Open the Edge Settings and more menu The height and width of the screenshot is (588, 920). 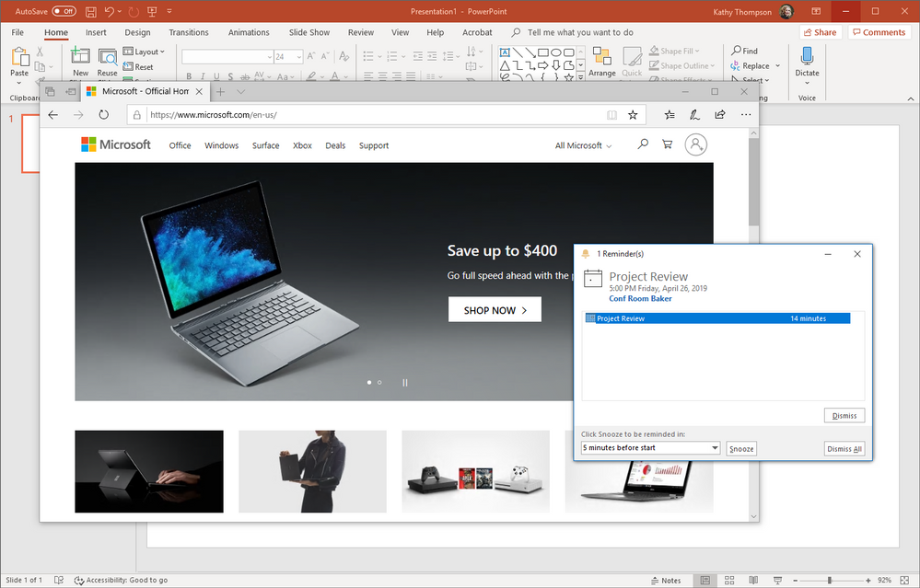pyautogui.click(x=746, y=115)
